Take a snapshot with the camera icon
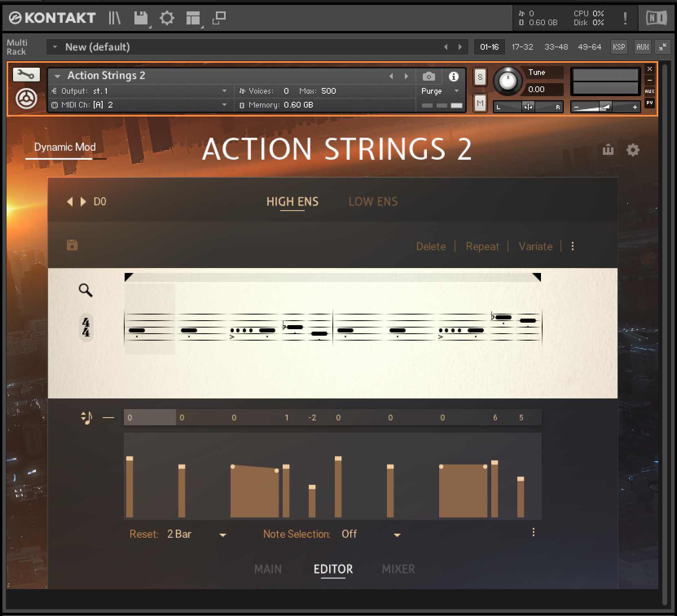The height and width of the screenshot is (616, 677). (428, 76)
